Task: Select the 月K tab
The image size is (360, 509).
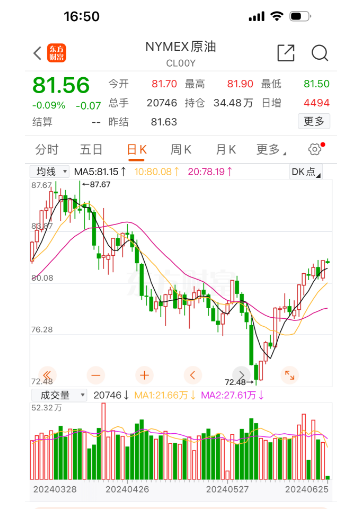Action: pyautogui.click(x=226, y=150)
